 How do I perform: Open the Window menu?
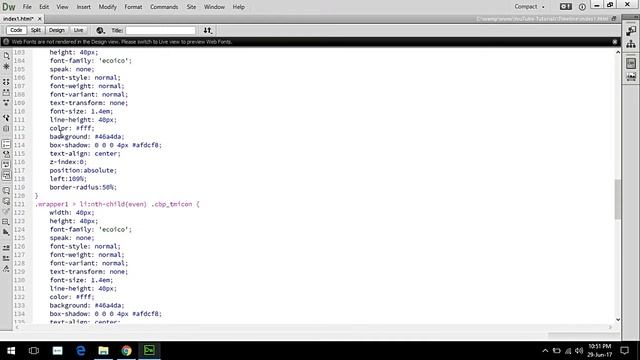coord(214,7)
